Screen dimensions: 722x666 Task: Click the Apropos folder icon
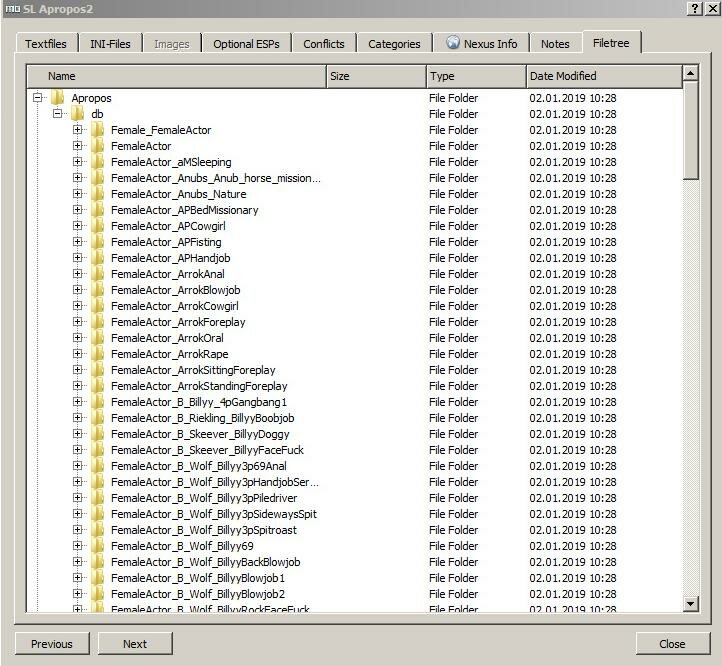(x=58, y=98)
